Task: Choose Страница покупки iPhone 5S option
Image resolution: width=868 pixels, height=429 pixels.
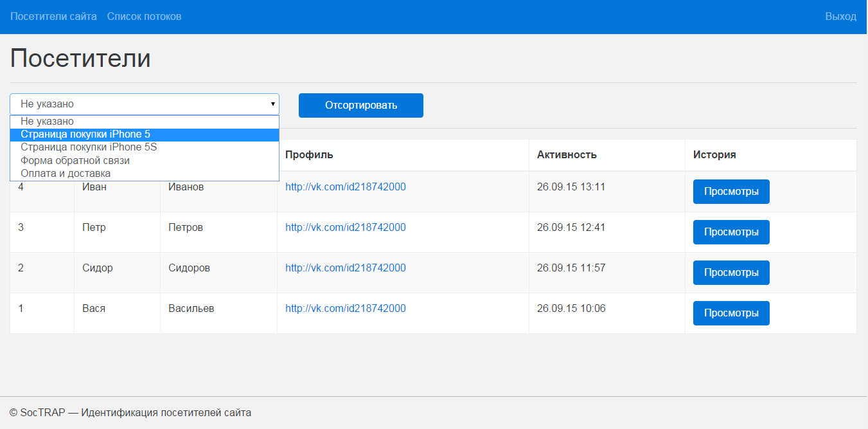Action: tap(89, 147)
